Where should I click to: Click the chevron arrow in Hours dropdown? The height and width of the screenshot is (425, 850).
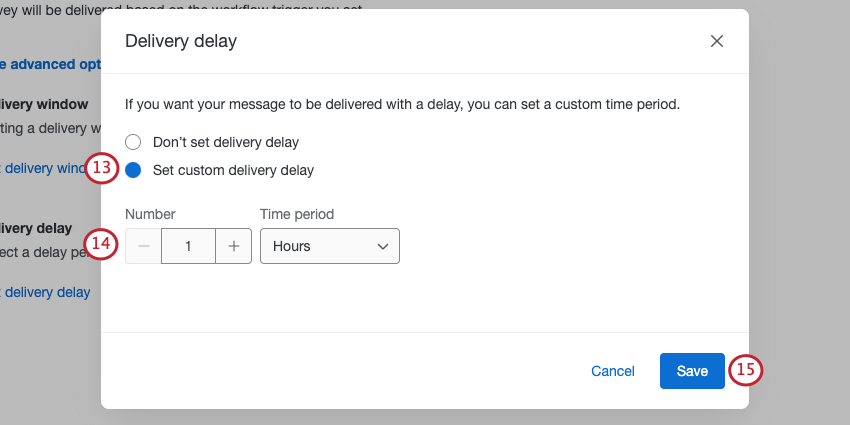coord(382,246)
